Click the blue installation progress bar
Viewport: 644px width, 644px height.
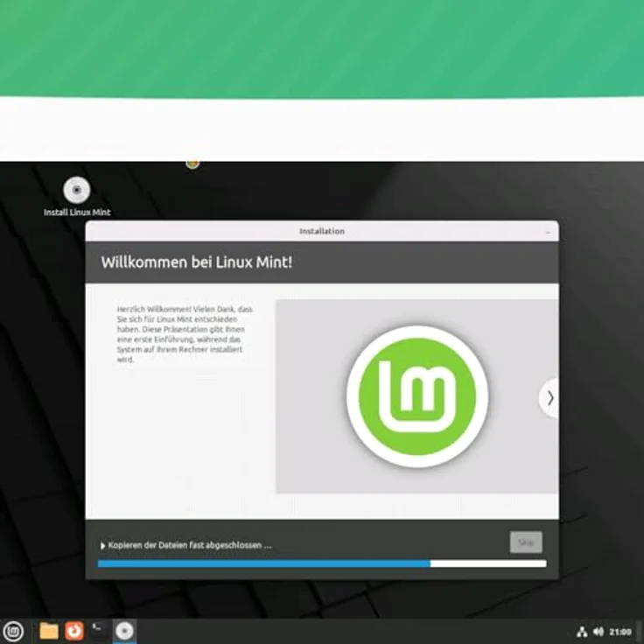point(322,563)
